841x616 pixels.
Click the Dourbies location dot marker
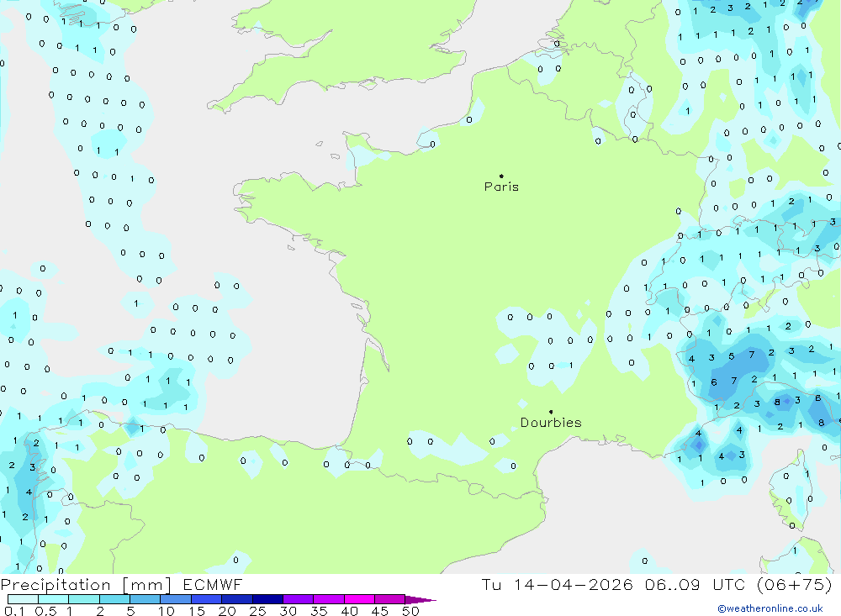point(551,412)
